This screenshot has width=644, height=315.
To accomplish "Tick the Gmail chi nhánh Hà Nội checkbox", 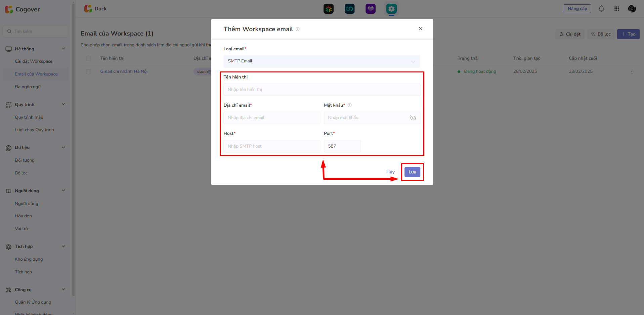I will [x=89, y=72].
